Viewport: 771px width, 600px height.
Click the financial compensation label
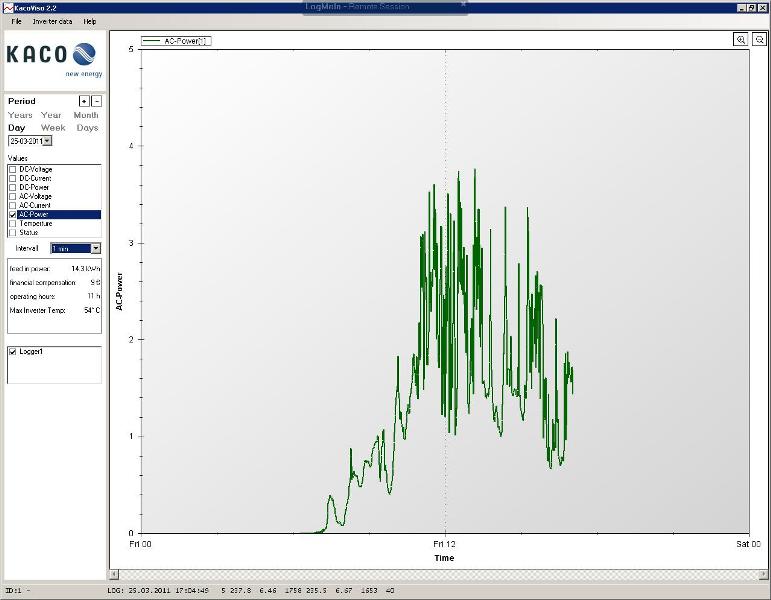pos(43,283)
